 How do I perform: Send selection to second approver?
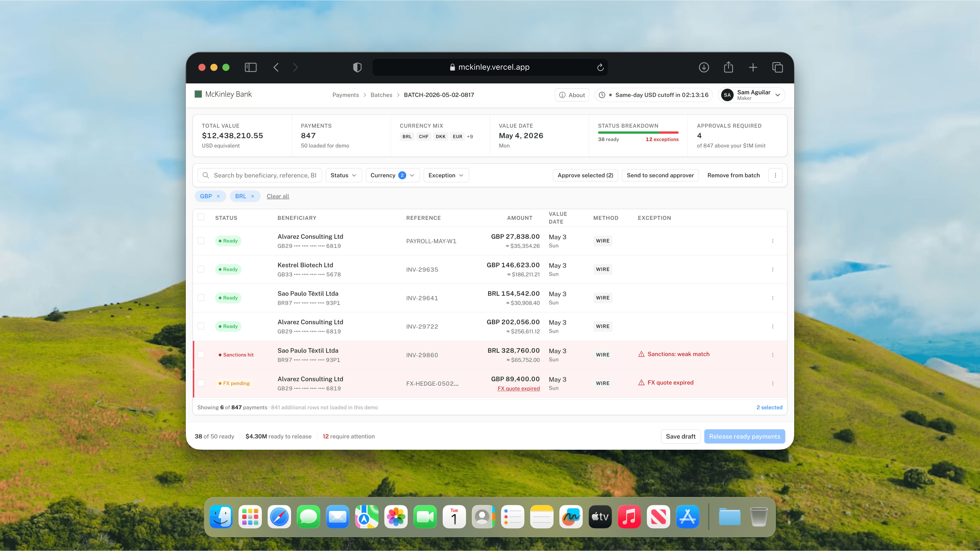660,175
